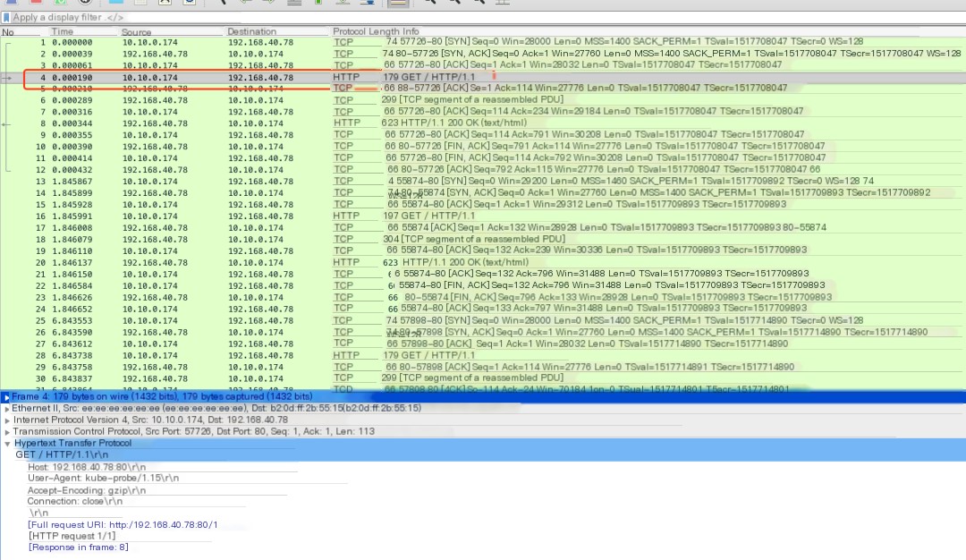Click source 192.168.40.78 in packet 5

[155, 89]
